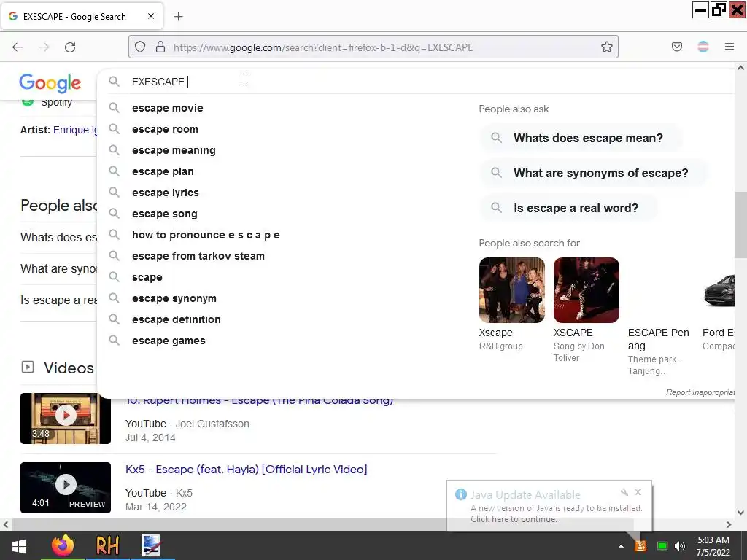This screenshot has height=560, width=747.
Task: Select the 'scape' suggestion
Action: click(147, 277)
